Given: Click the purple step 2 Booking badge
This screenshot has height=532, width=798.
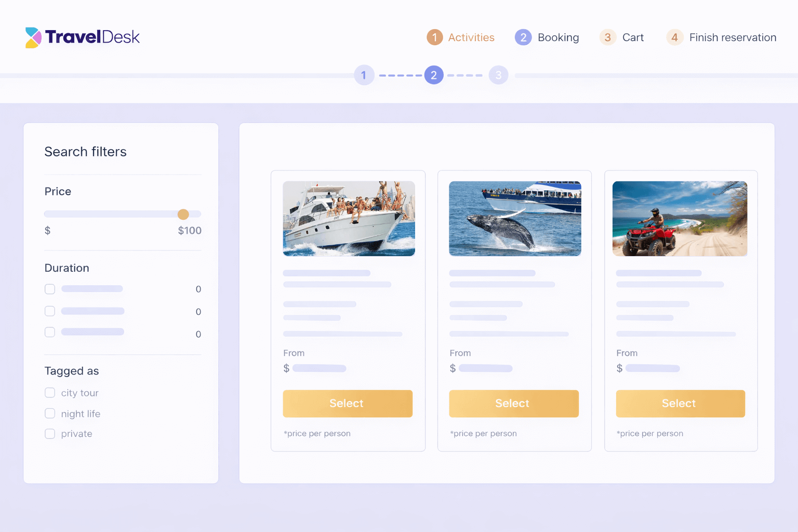Looking at the screenshot, I should (523, 37).
